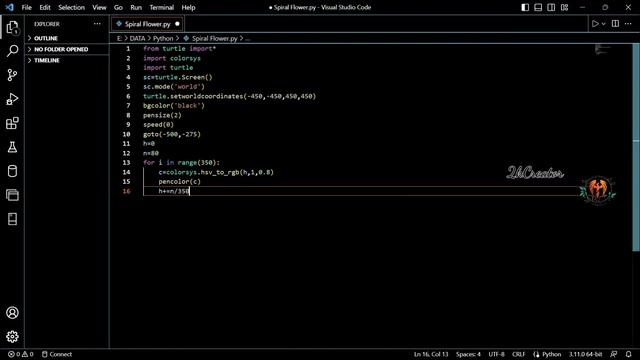Image resolution: width=640 pixels, height=360 pixels.
Task: Go to line via Ln 16, Col 13
Action: tap(431, 354)
